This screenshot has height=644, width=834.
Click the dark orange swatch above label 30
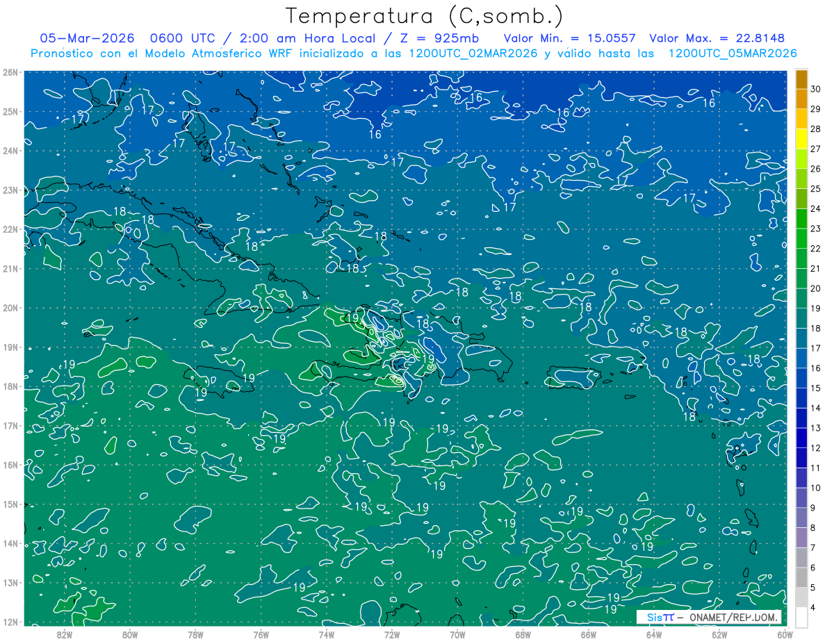[x=801, y=80]
